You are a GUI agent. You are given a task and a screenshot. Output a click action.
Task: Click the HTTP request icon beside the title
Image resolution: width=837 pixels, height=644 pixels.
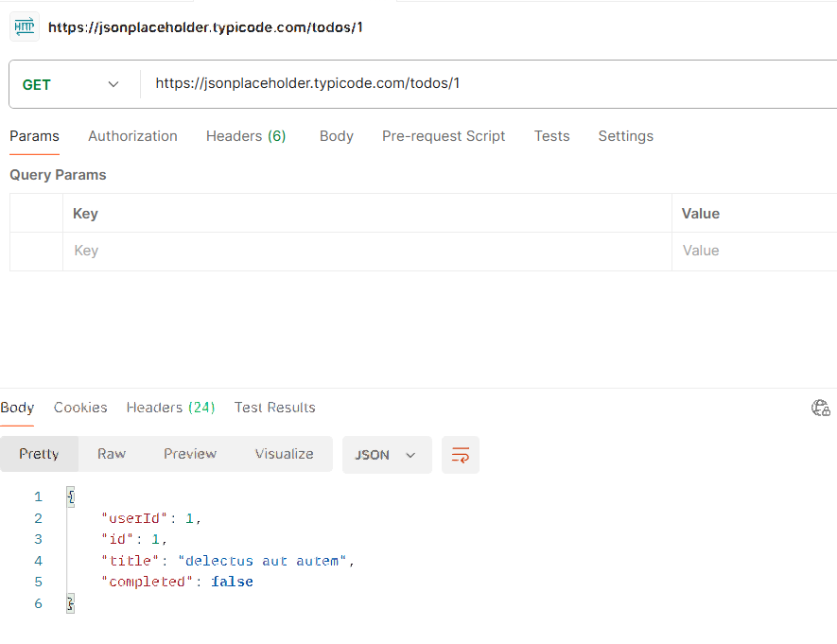[x=25, y=26]
